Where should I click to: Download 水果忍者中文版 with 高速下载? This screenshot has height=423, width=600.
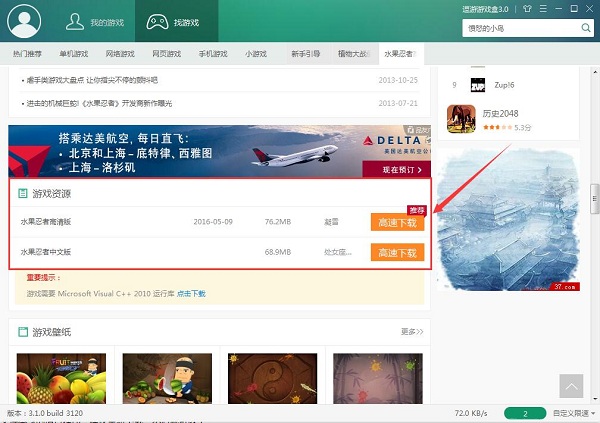pyautogui.click(x=397, y=253)
